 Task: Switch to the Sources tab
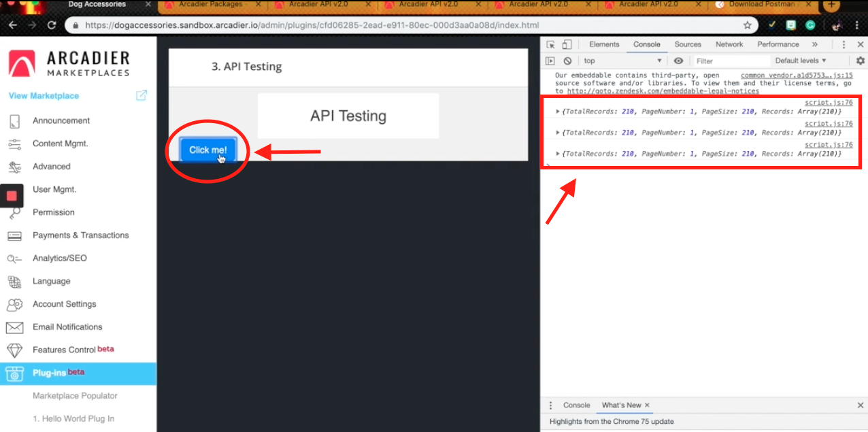(688, 44)
